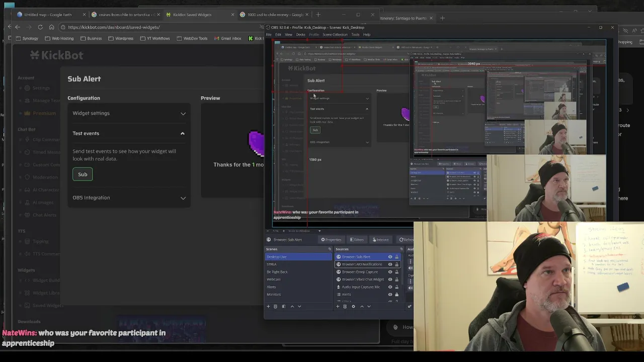Select the Monitors scene
The width and height of the screenshot is (644, 362).
tap(298, 295)
